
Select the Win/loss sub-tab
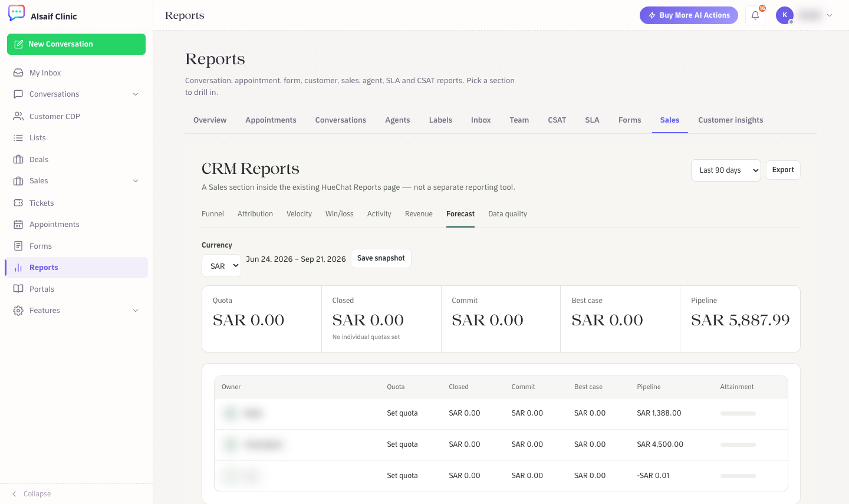click(x=340, y=214)
